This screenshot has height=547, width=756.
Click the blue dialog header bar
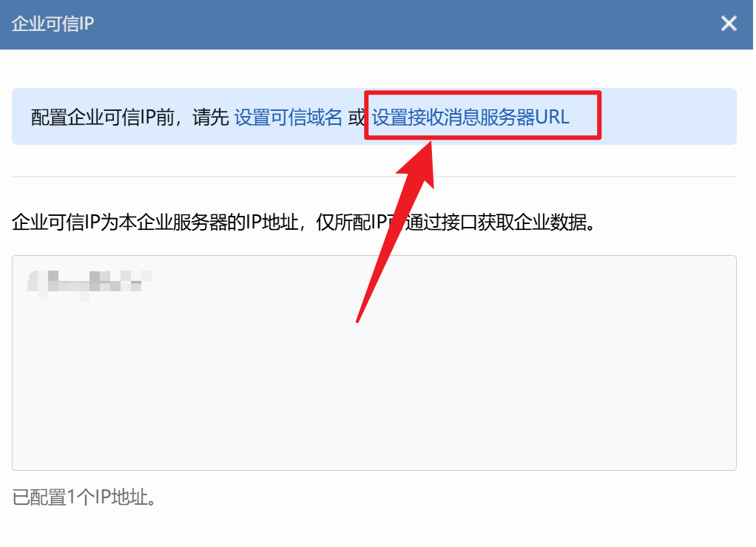coord(376,24)
